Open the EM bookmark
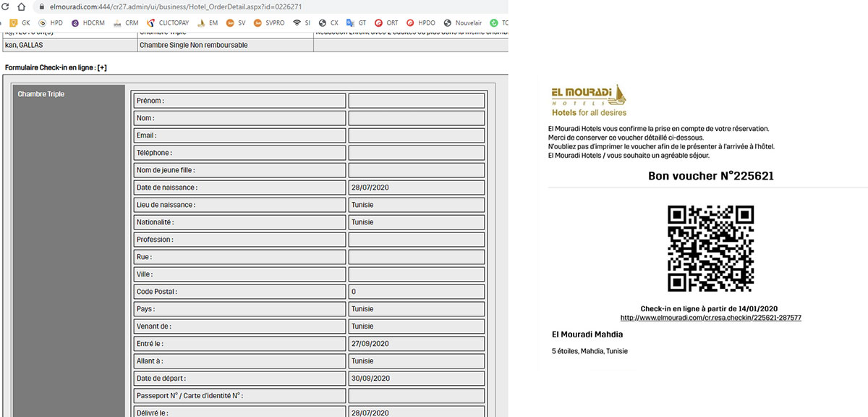Viewport: 868px width, 417px height. 208,23
